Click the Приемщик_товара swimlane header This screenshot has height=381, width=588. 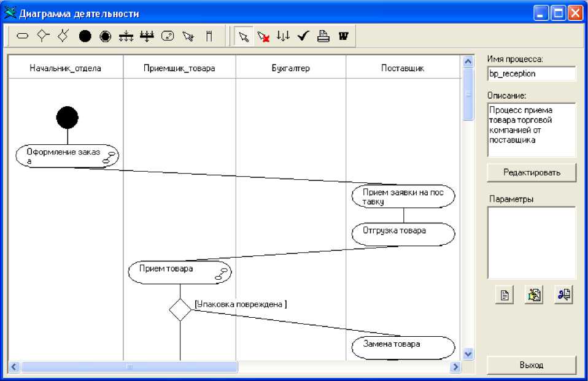tap(179, 68)
